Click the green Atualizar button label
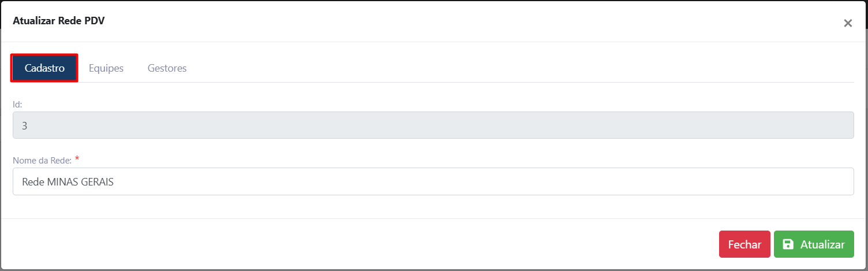The width and height of the screenshot is (868, 271). pos(822,244)
